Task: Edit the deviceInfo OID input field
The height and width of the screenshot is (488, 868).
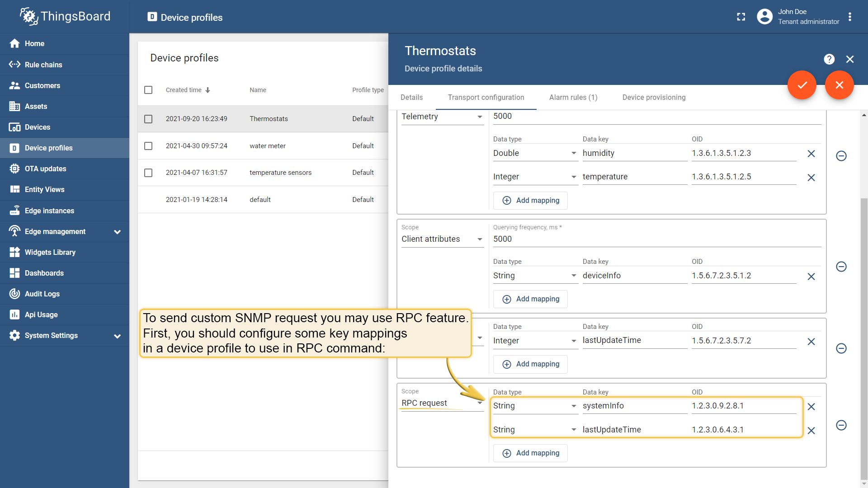Action: click(743, 276)
